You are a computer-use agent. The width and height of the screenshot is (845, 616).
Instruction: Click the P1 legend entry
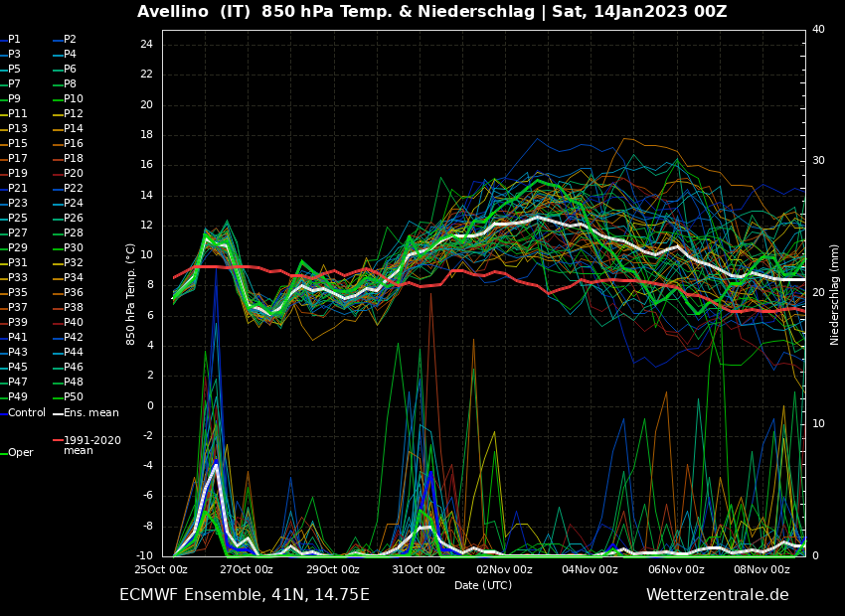coord(14,40)
